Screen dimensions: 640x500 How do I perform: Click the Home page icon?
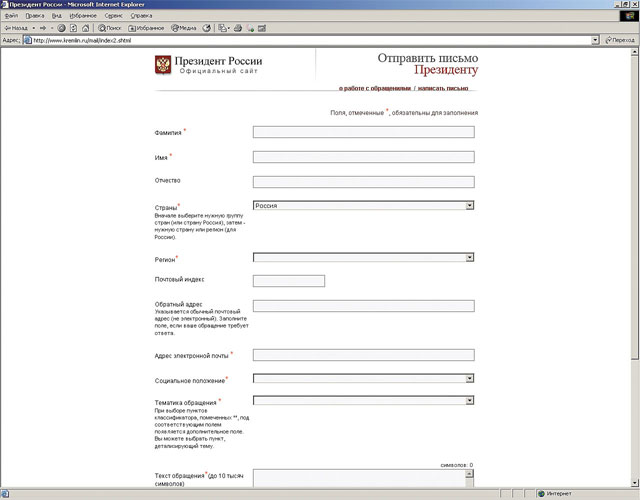pyautogui.click(x=85, y=28)
